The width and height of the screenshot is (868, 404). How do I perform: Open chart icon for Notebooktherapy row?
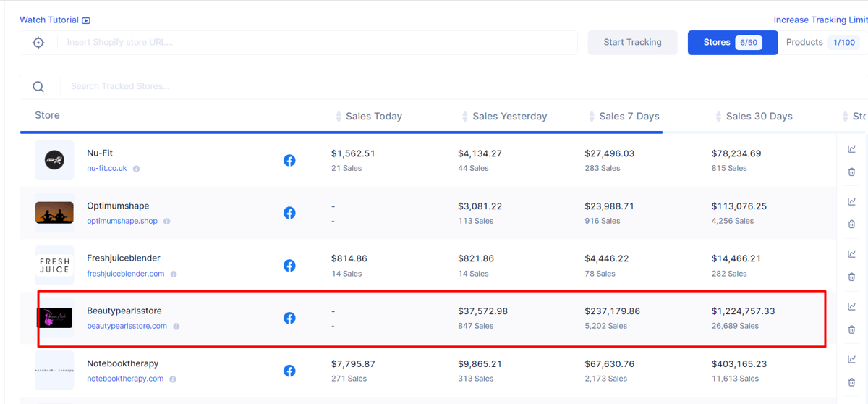851,359
